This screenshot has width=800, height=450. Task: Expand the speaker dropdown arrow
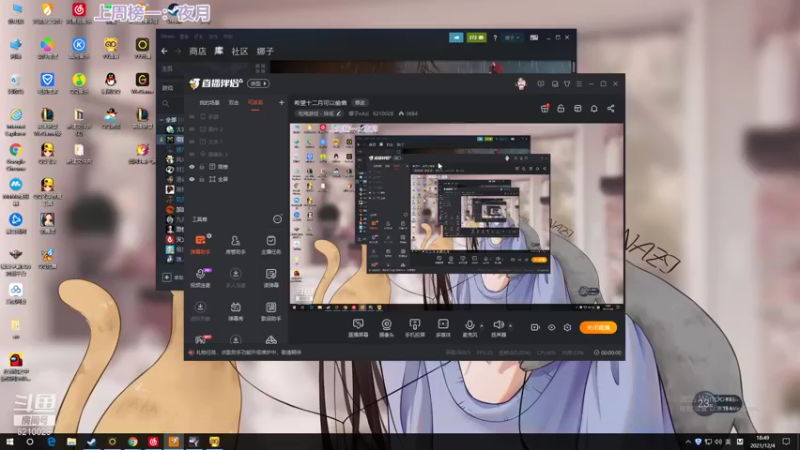(510, 326)
